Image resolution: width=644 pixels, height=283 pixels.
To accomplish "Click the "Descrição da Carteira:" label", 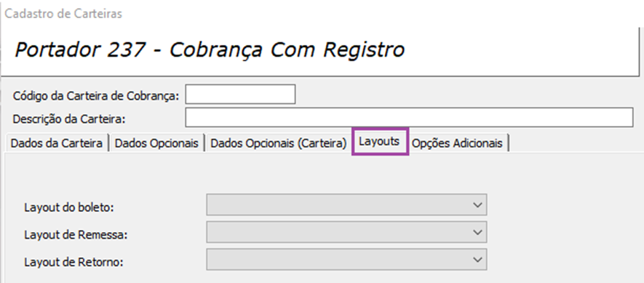I will [69, 119].
